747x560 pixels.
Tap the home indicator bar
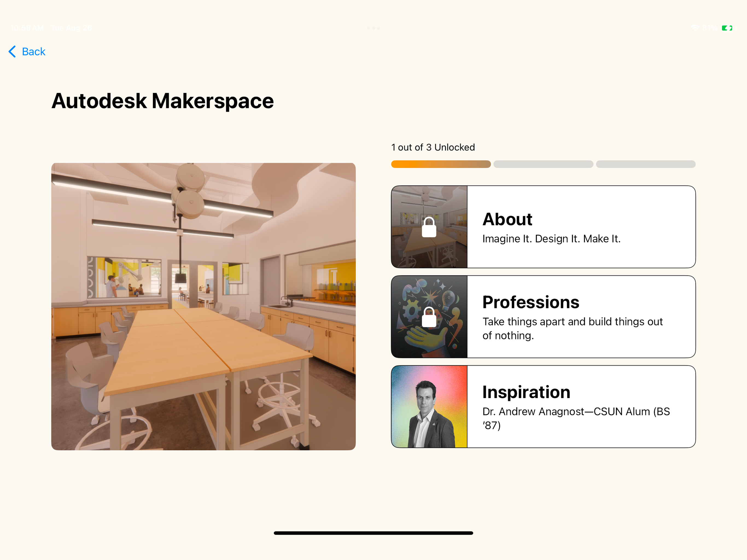point(373,533)
